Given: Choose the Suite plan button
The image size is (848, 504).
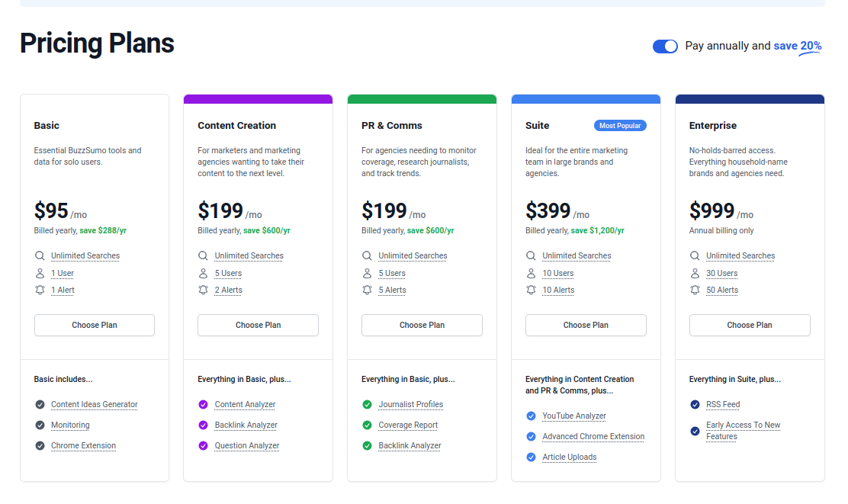Looking at the screenshot, I should click(x=586, y=325).
